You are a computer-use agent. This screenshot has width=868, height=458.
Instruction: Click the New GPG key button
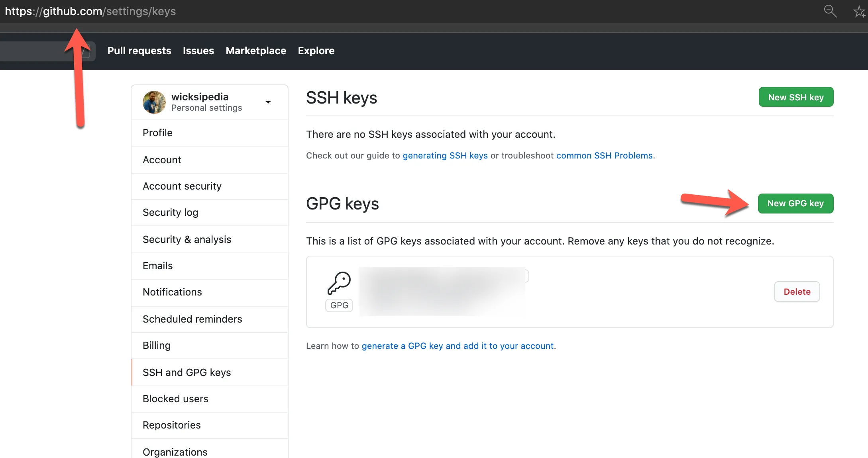click(x=795, y=203)
